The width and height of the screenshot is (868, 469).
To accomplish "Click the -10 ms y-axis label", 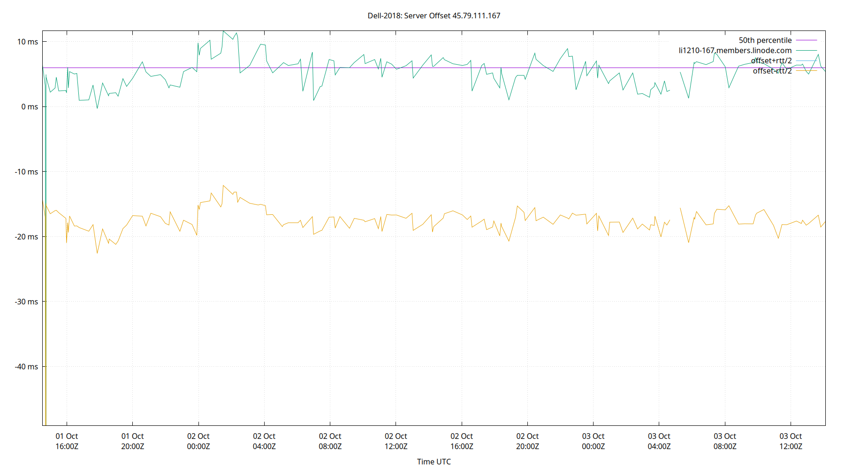I will [26, 172].
